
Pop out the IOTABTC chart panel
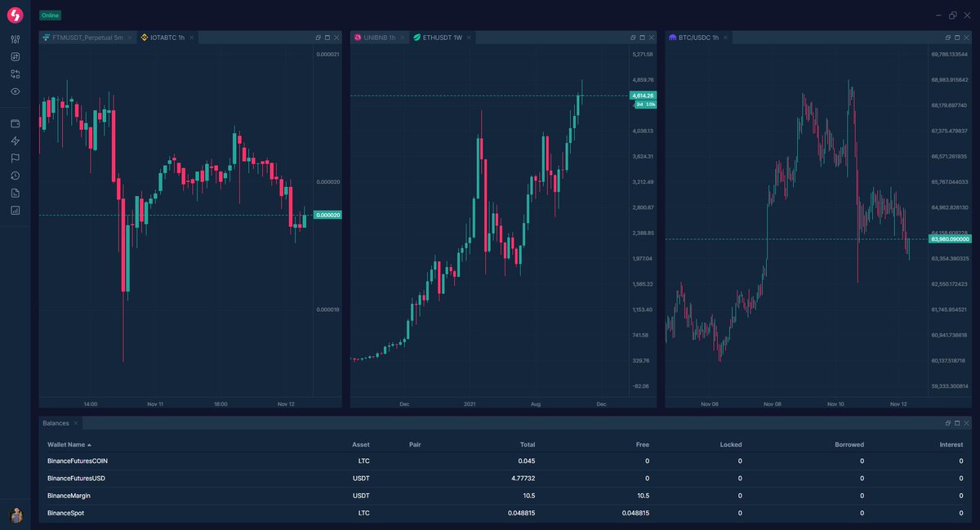coord(318,38)
